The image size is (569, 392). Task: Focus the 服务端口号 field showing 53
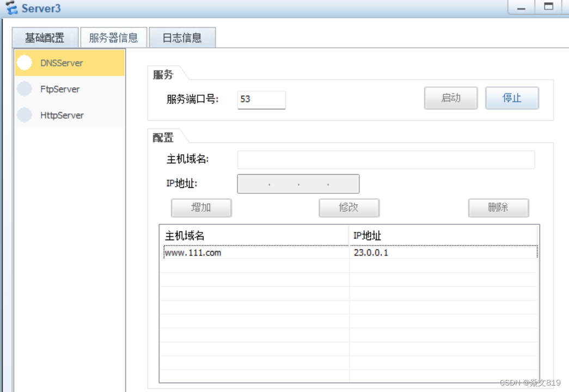coord(261,100)
